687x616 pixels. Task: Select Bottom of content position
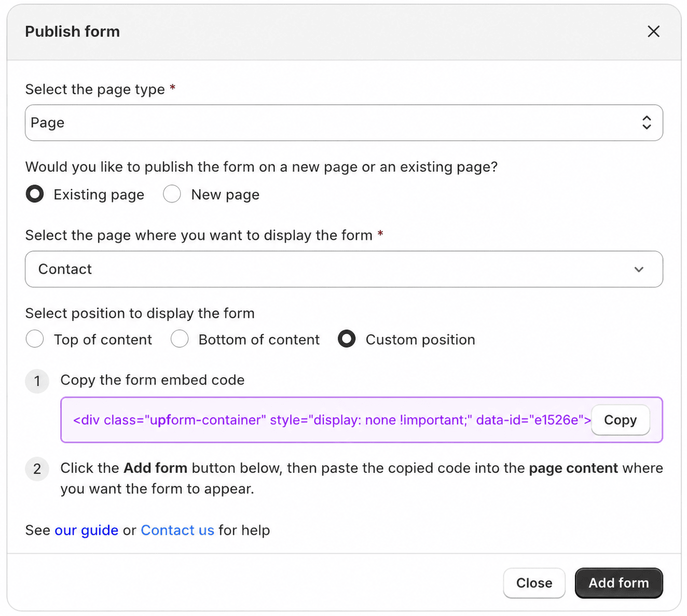click(x=180, y=339)
